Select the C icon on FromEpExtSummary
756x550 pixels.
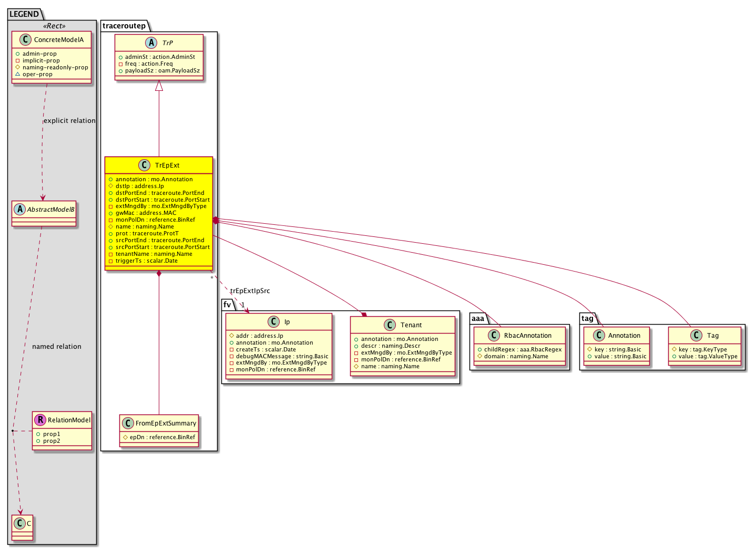pyautogui.click(x=128, y=423)
